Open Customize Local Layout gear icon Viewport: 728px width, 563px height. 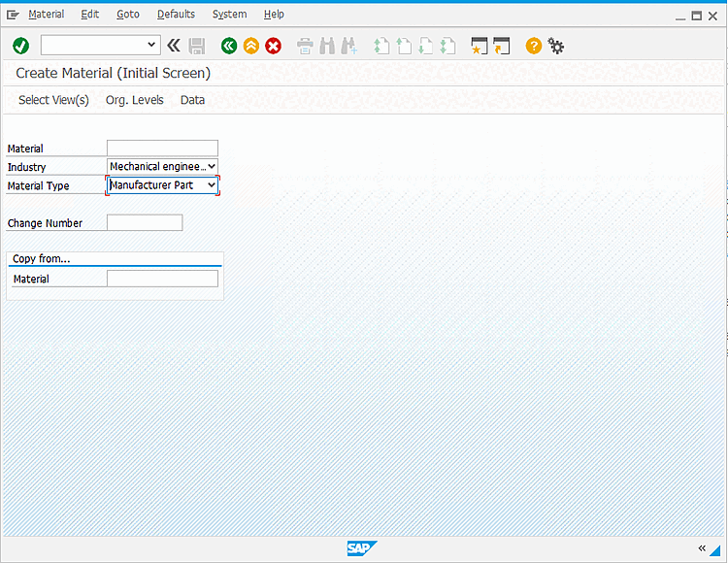coord(556,46)
